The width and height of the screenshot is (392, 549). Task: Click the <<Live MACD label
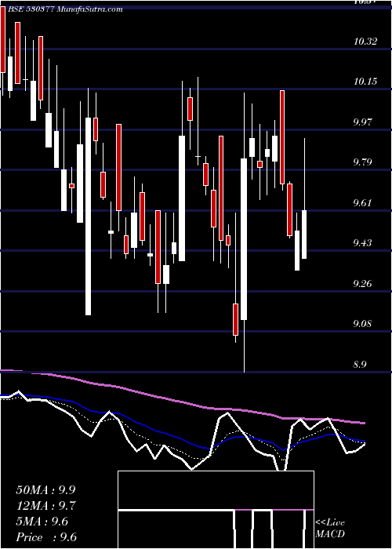click(x=330, y=529)
